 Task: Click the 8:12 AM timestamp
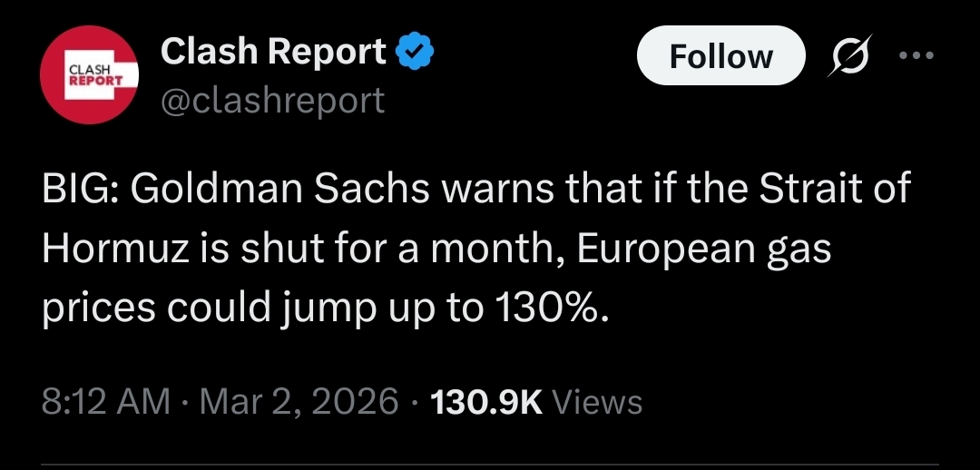pyautogui.click(x=106, y=401)
